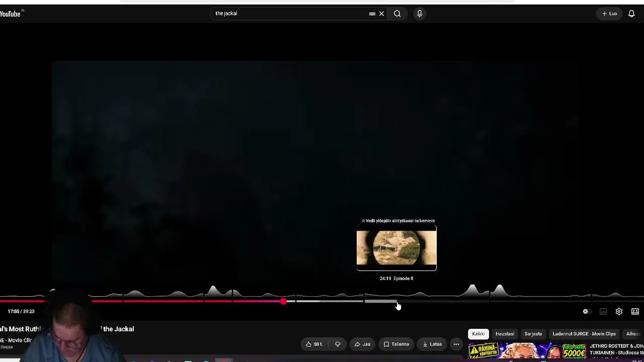Screen dimensions: 644x362
Task: Open the more actions three-dot menu
Action: click(456, 344)
